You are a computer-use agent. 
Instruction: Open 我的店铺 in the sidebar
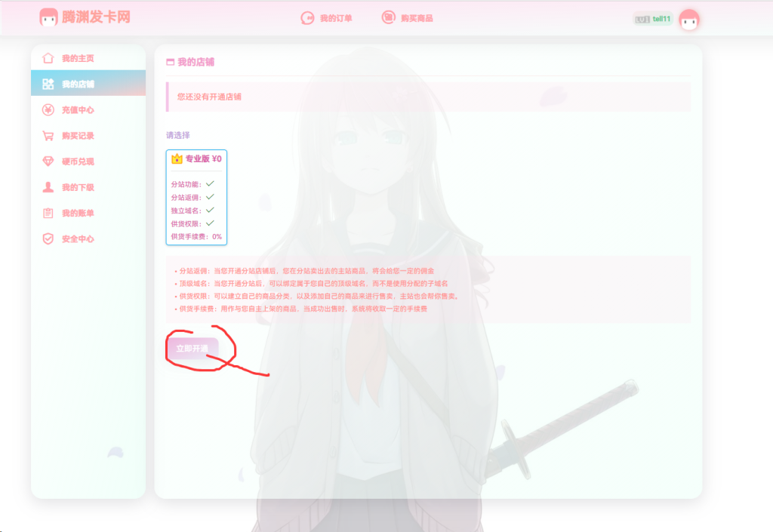point(78,84)
